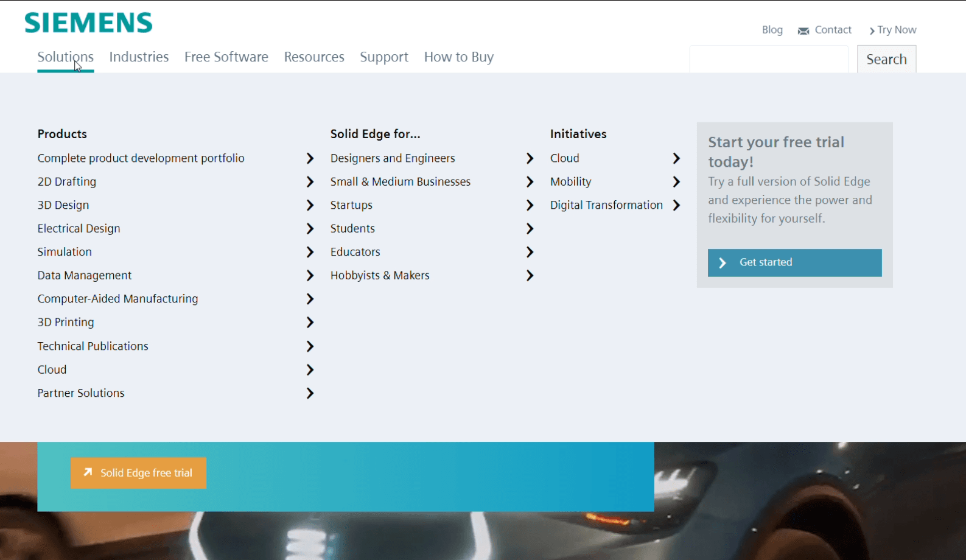
Task: Open the 3D Printing link
Action: (x=66, y=322)
